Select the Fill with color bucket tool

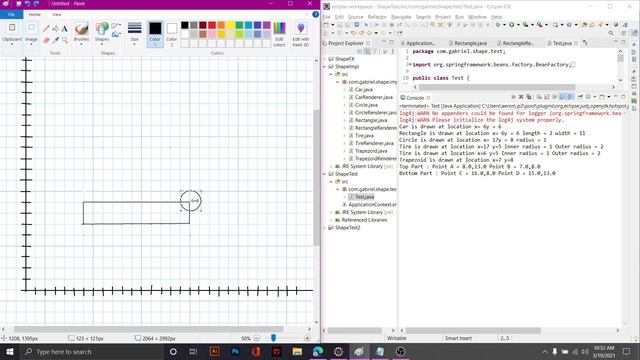click(56, 29)
